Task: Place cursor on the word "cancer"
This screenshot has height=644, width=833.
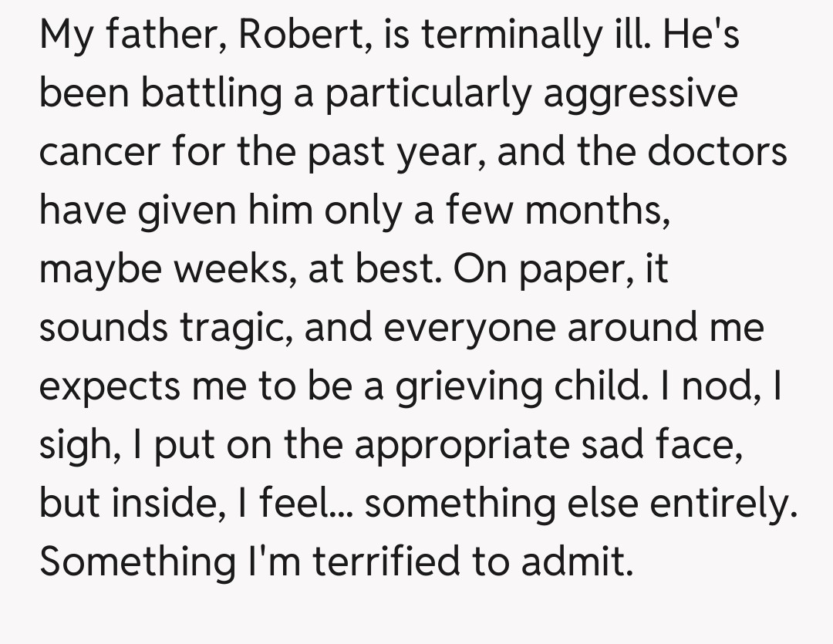Action: click(93, 151)
